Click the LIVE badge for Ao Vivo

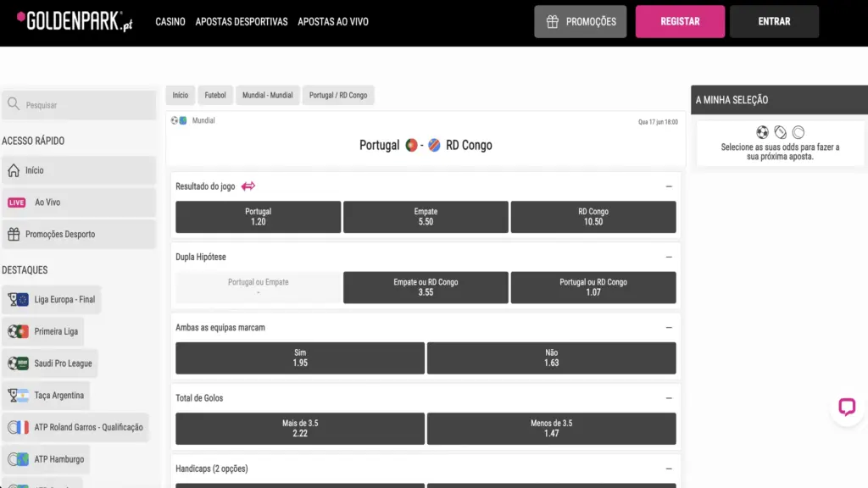point(17,202)
